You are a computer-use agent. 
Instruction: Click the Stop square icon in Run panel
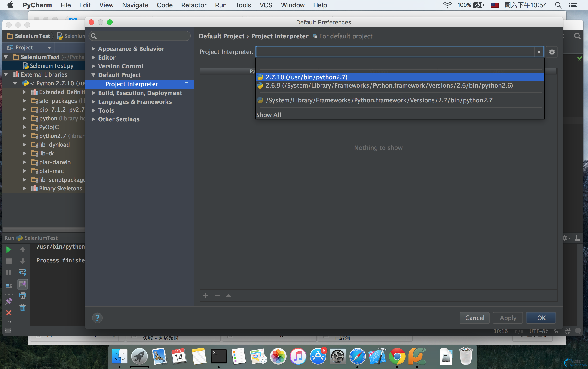9,261
